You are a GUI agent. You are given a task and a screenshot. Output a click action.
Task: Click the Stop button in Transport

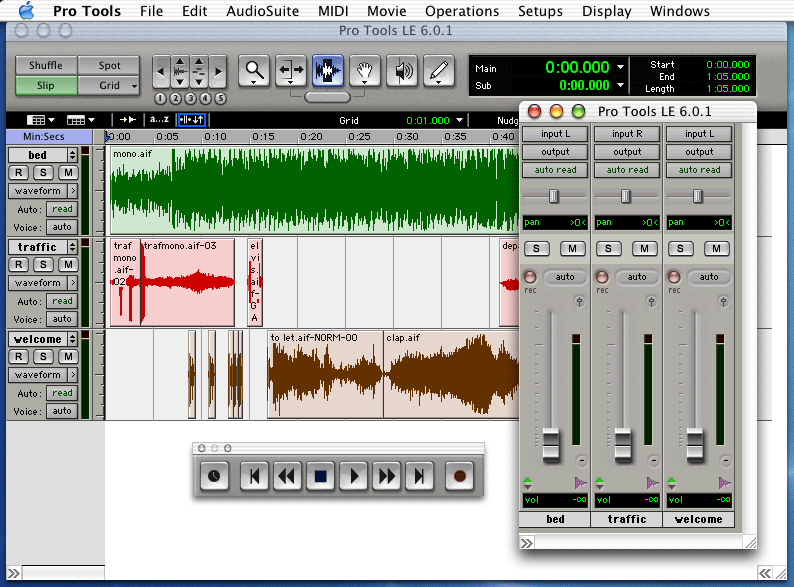coord(321,476)
